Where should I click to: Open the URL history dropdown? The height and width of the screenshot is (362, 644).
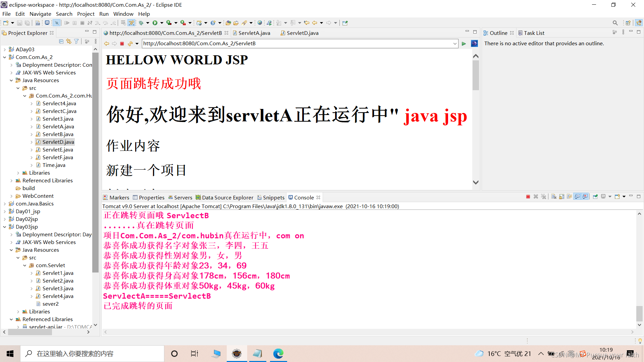[455, 44]
